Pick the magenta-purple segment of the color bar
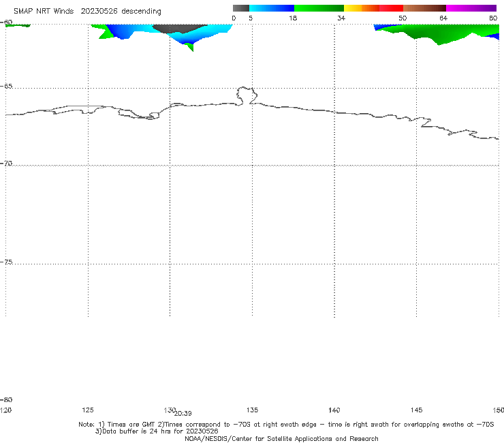 tap(471, 8)
